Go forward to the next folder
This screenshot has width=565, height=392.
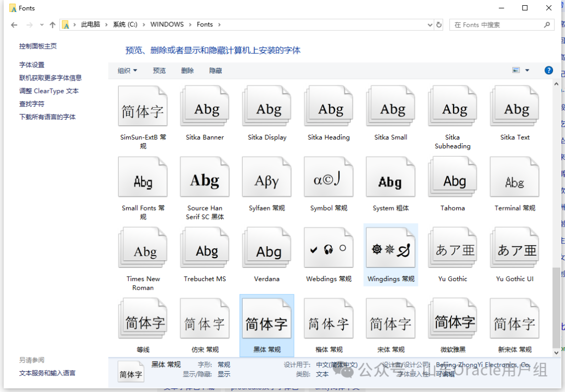[x=29, y=25]
